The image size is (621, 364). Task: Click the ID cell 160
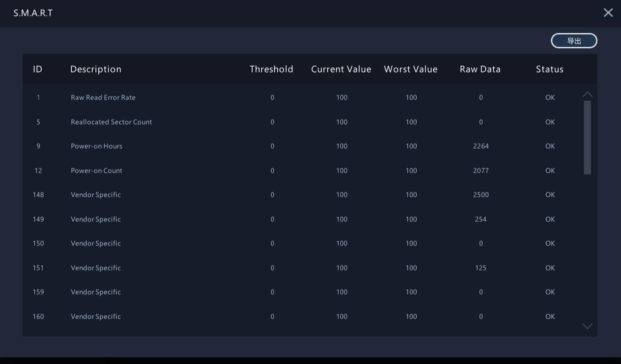pos(38,316)
